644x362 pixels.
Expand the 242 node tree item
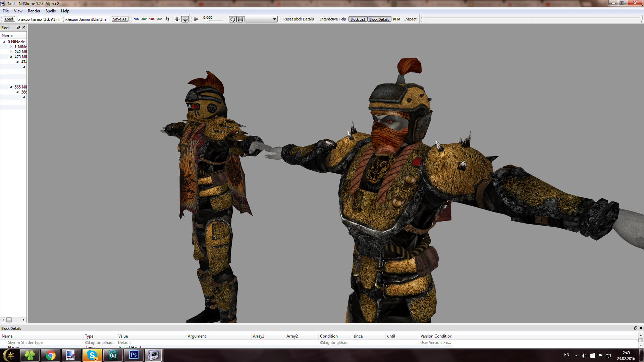coord(11,52)
